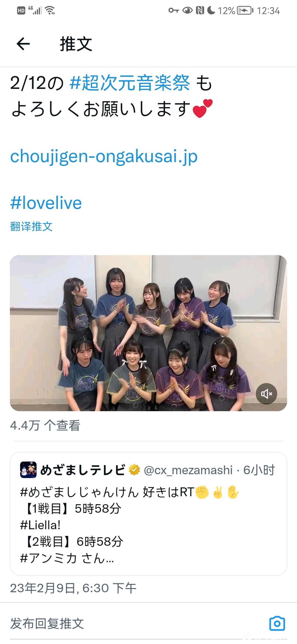
Task: Tap the #lovelive hashtag
Action: (46, 203)
